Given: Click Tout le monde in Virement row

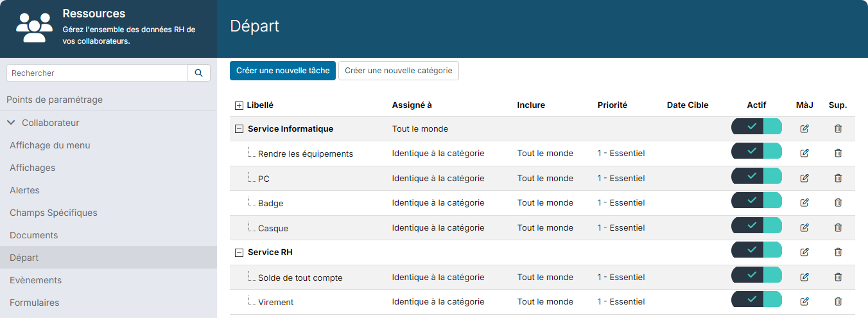Looking at the screenshot, I should [545, 301].
